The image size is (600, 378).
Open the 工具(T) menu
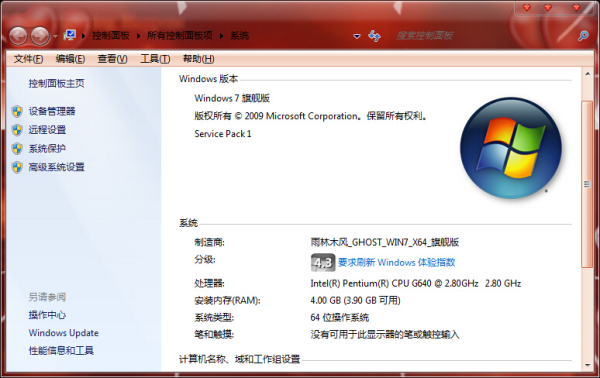coord(155,59)
